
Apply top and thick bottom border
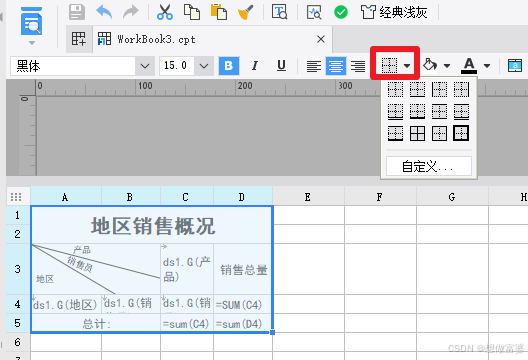395,133
